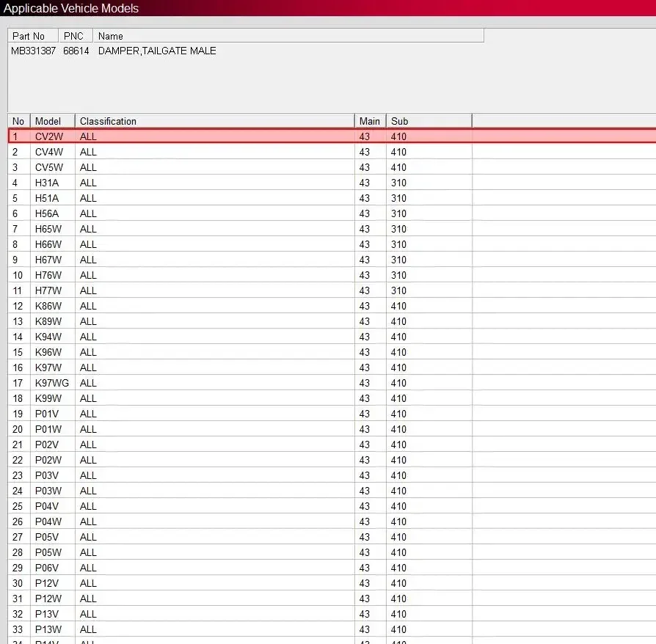Screen dimensions: 656x644
Task: Select the K96W model row
Action: click(332, 352)
